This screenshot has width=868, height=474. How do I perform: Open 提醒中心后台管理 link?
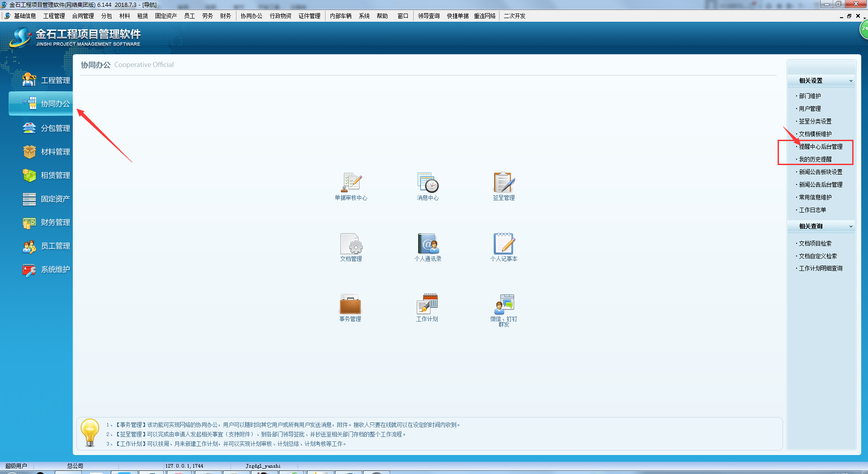pyautogui.click(x=821, y=147)
